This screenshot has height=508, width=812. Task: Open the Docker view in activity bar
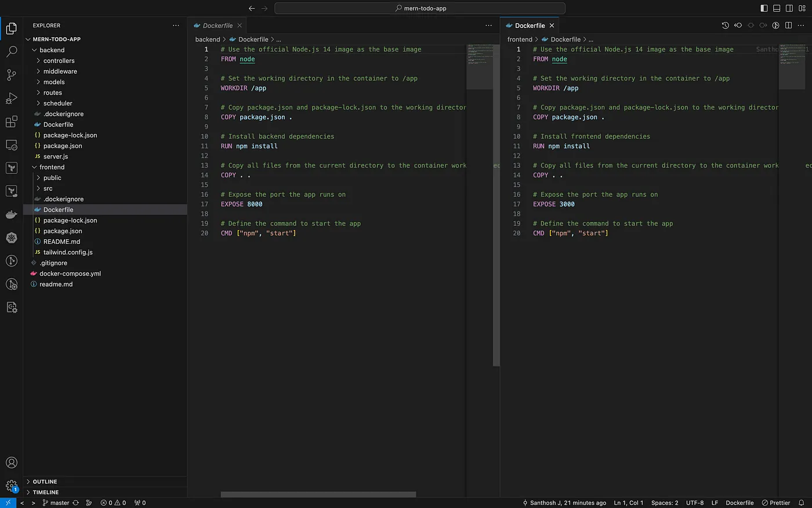tap(11, 214)
